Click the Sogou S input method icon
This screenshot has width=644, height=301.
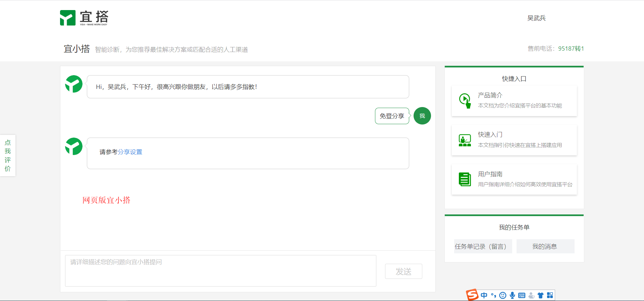(472, 295)
